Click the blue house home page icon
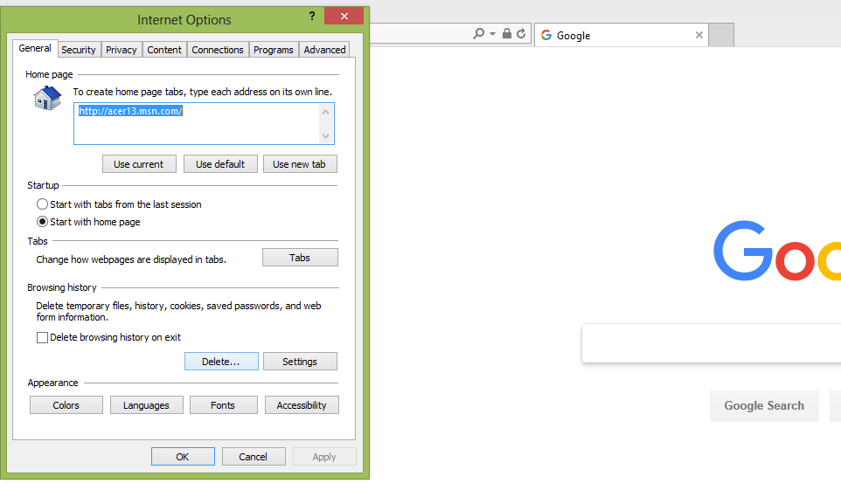Screen dimensions: 841x504 pos(47,98)
